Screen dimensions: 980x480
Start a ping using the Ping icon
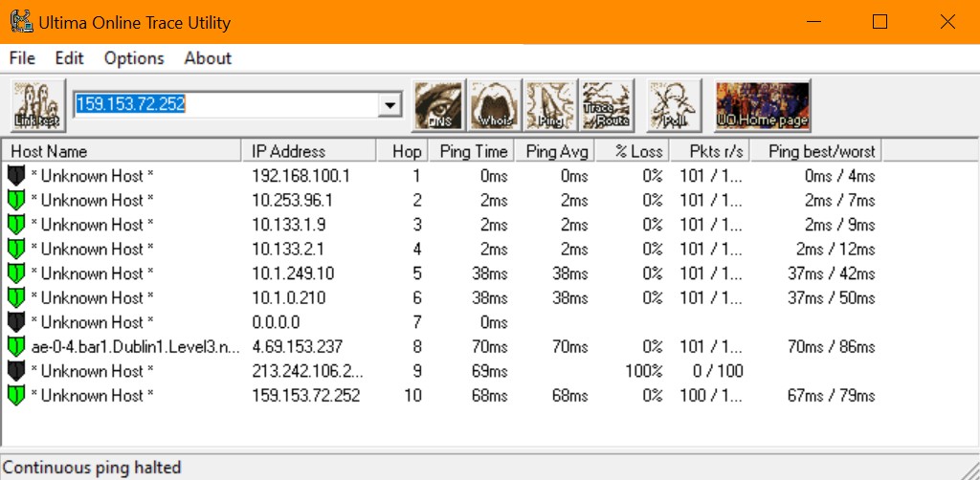point(550,104)
